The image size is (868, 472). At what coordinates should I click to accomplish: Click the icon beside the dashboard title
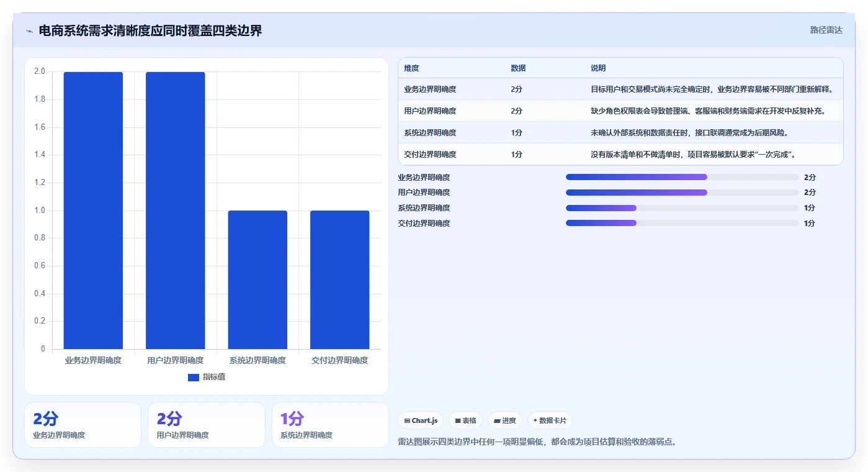(29, 31)
